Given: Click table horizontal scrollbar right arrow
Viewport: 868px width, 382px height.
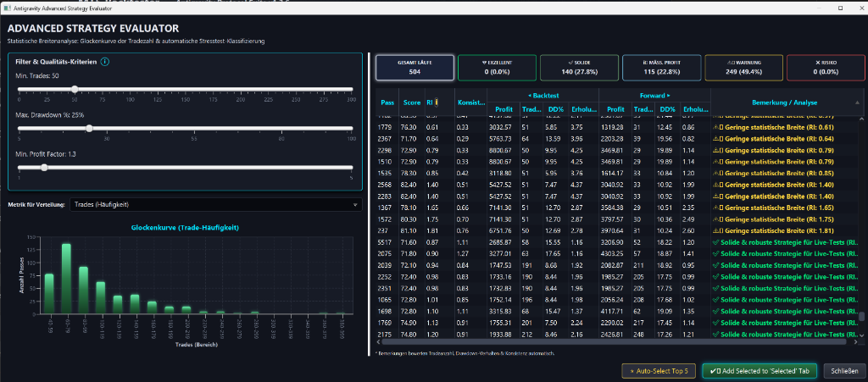Looking at the screenshot, I should 854,341.
